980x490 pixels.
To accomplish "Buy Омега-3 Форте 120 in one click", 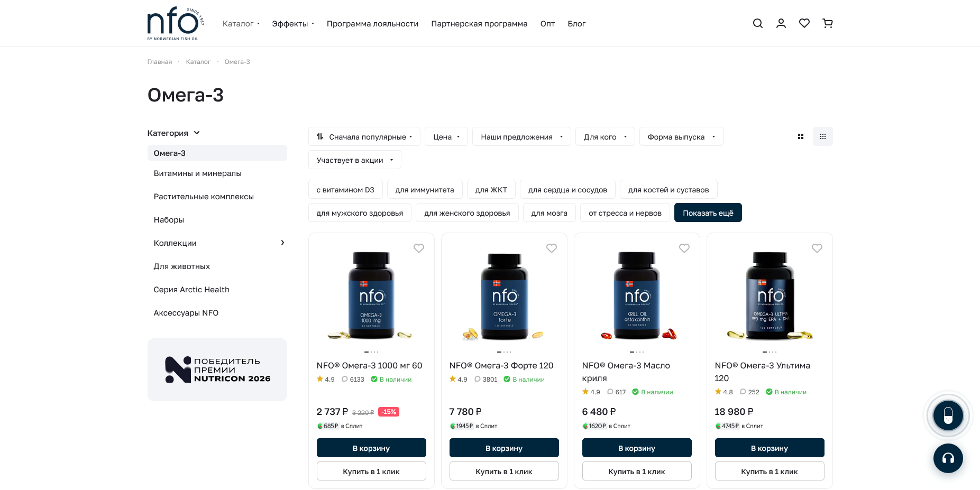I will (504, 471).
